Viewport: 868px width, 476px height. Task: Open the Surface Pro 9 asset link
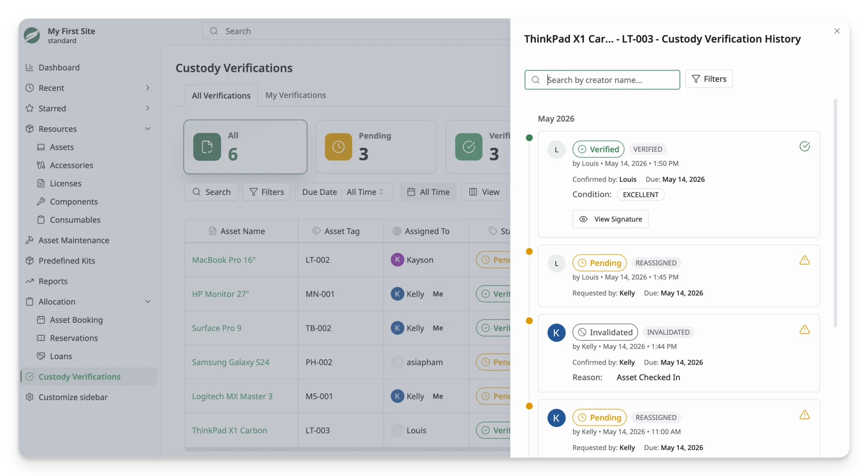(217, 328)
